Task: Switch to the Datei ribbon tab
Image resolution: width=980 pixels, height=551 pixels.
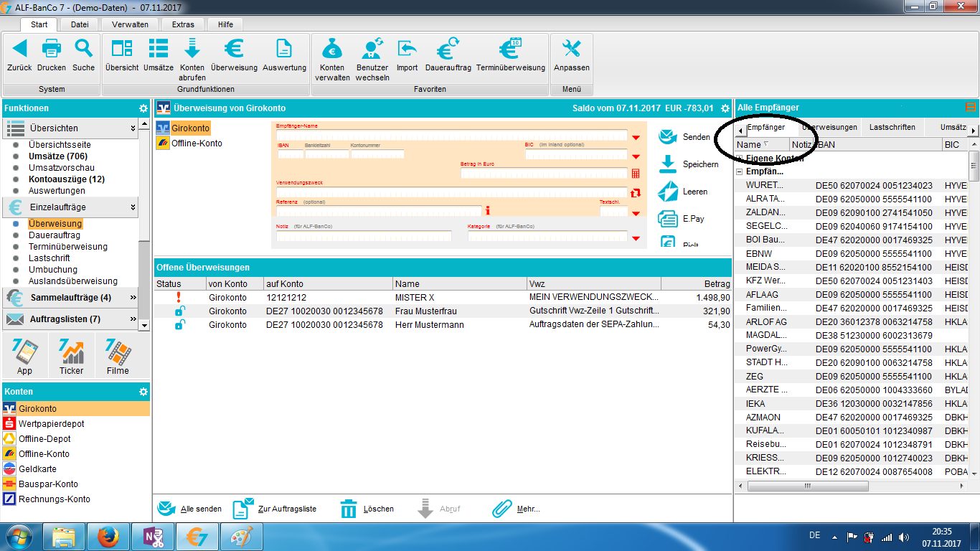Action: coord(80,24)
